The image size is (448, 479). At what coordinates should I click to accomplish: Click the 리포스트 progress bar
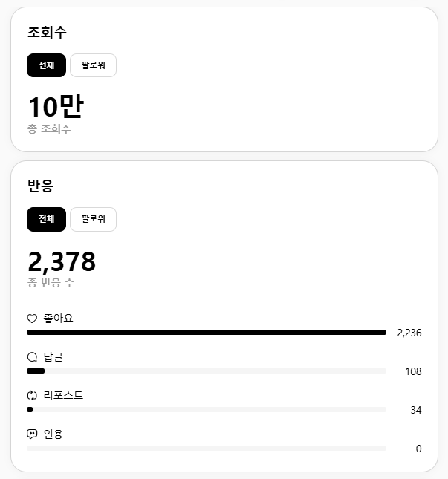pyautogui.click(x=207, y=410)
